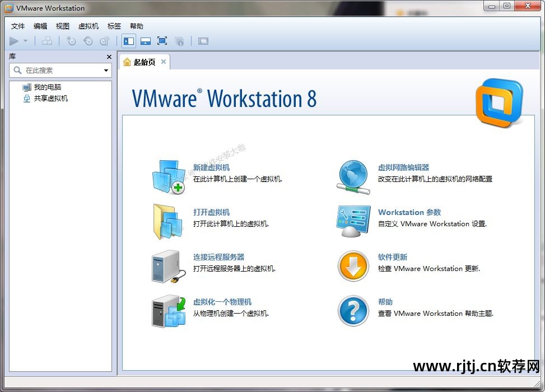Click the 在此搜索 search field

click(x=60, y=71)
